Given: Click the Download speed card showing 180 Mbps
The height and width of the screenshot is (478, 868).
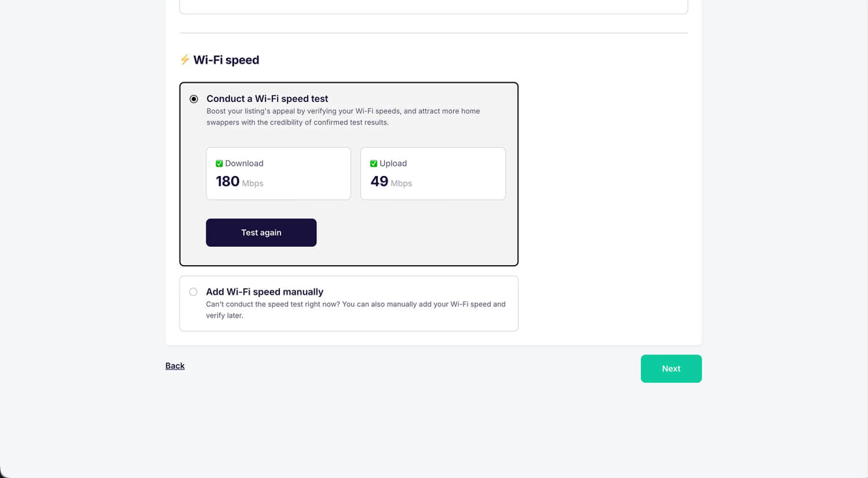Looking at the screenshot, I should pos(278,173).
